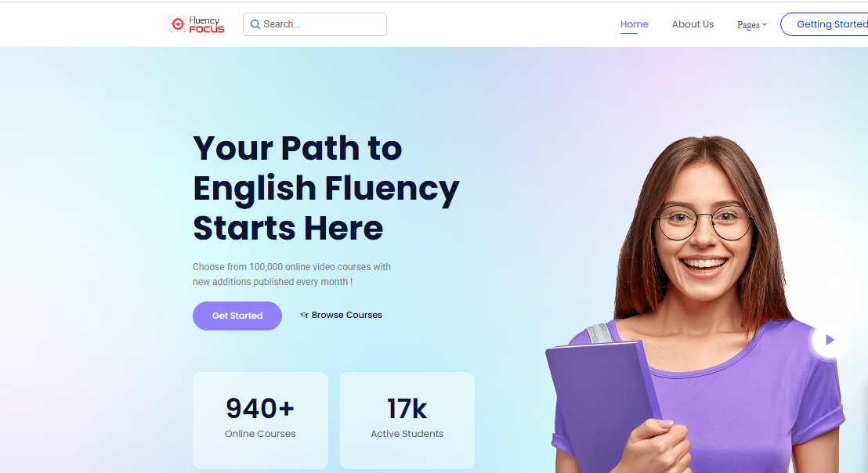Click the small chevron next to Pages
The width and height of the screenshot is (868, 473).
(x=765, y=24)
